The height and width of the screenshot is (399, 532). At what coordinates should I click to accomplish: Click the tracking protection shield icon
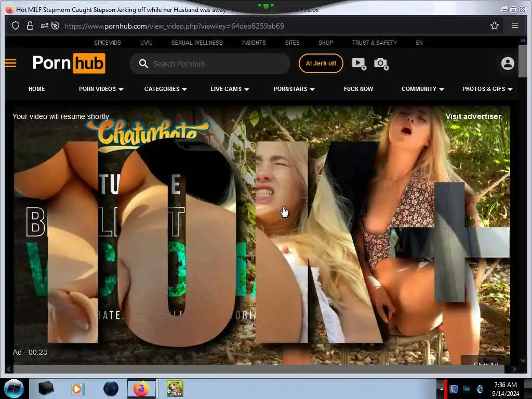(x=16, y=26)
